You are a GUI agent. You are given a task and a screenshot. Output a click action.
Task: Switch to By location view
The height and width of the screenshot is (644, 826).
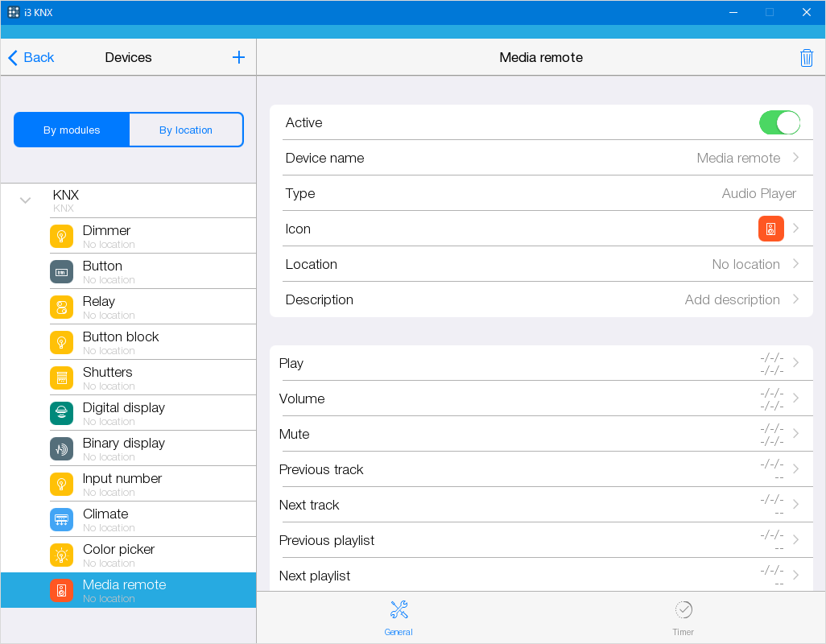186,130
